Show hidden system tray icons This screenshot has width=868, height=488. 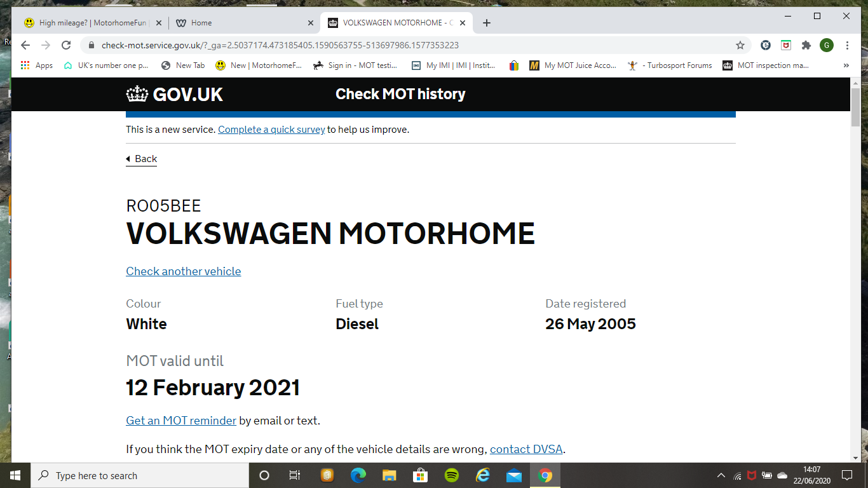click(x=721, y=475)
